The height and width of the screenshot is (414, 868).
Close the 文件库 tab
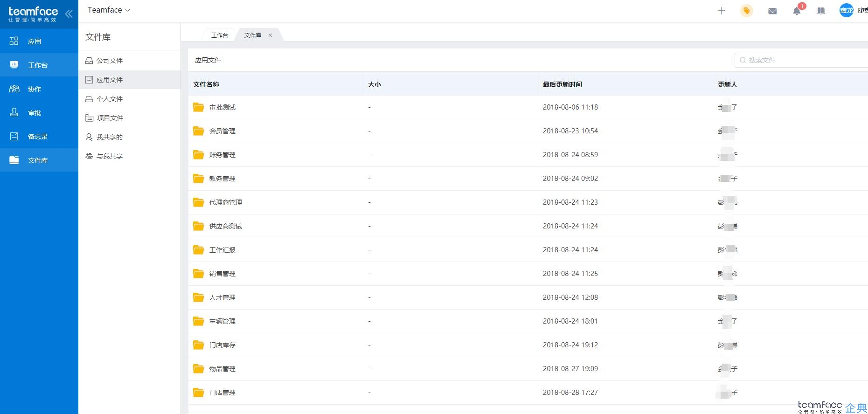[270, 35]
